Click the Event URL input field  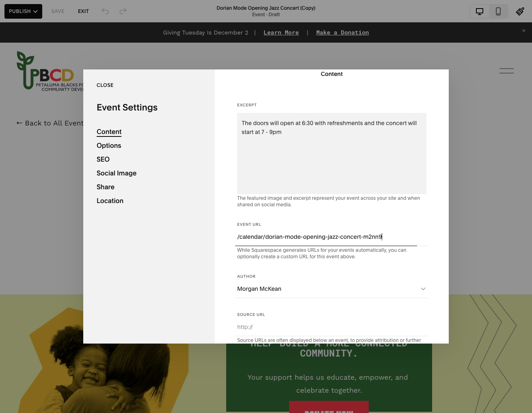point(332,237)
